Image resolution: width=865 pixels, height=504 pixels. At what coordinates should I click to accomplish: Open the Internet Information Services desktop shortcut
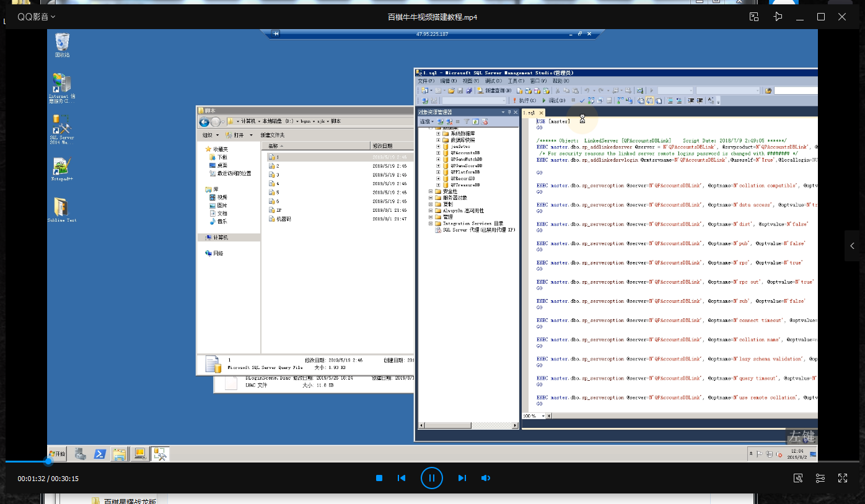(62, 88)
